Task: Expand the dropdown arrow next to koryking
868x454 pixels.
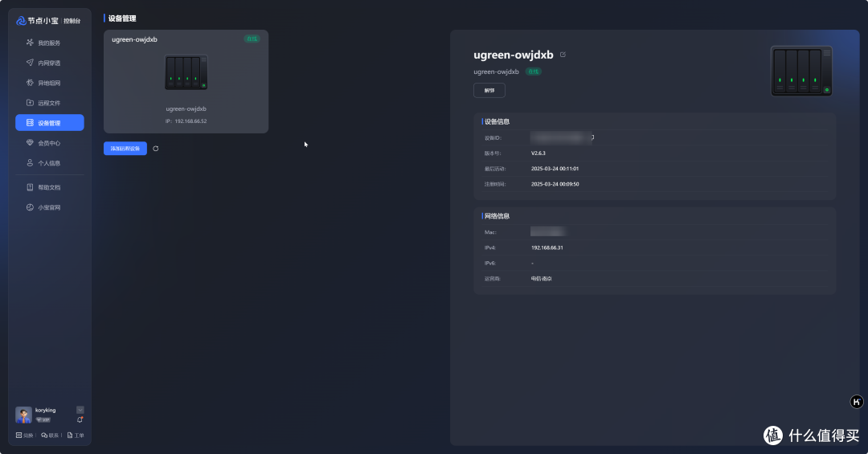Action: 80,410
